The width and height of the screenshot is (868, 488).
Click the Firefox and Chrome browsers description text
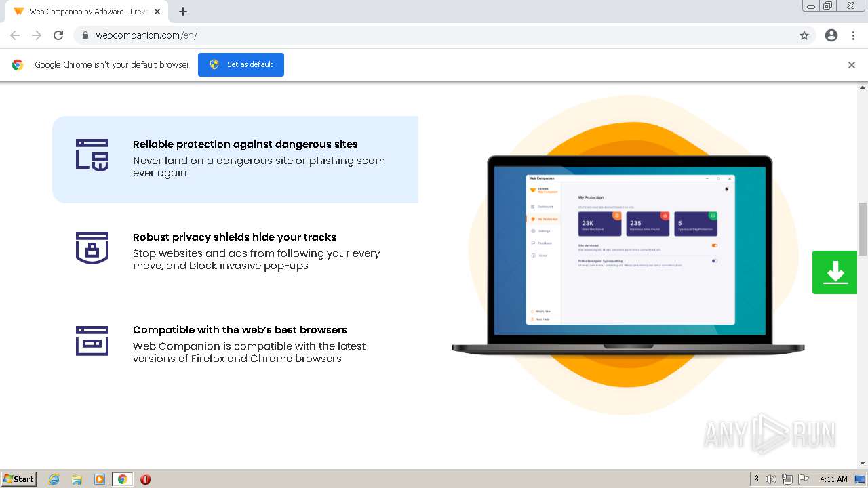click(250, 352)
